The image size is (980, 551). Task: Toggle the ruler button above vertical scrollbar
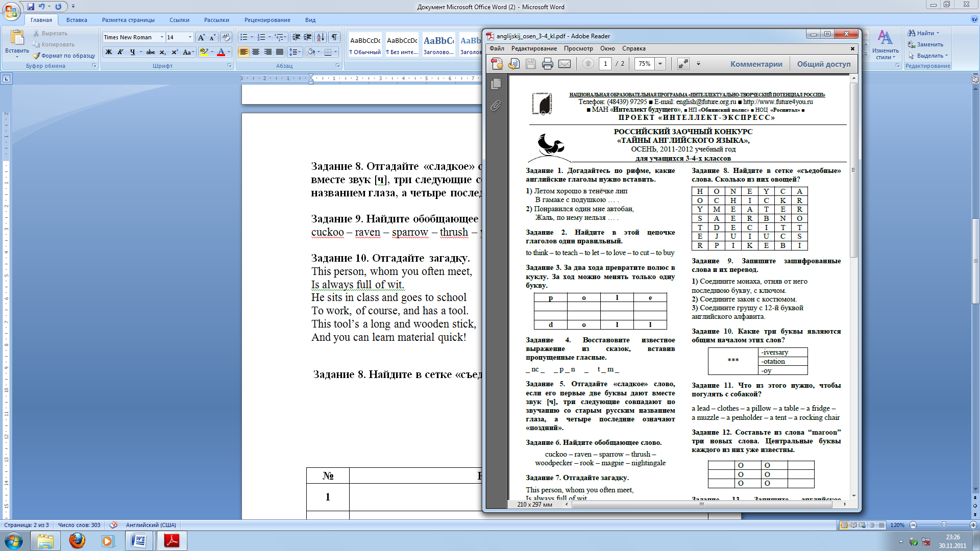click(x=975, y=79)
